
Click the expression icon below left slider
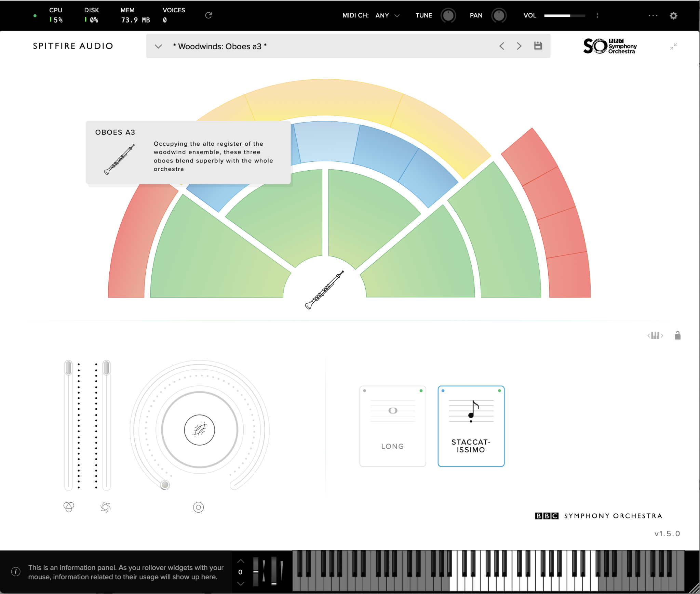[x=69, y=507]
